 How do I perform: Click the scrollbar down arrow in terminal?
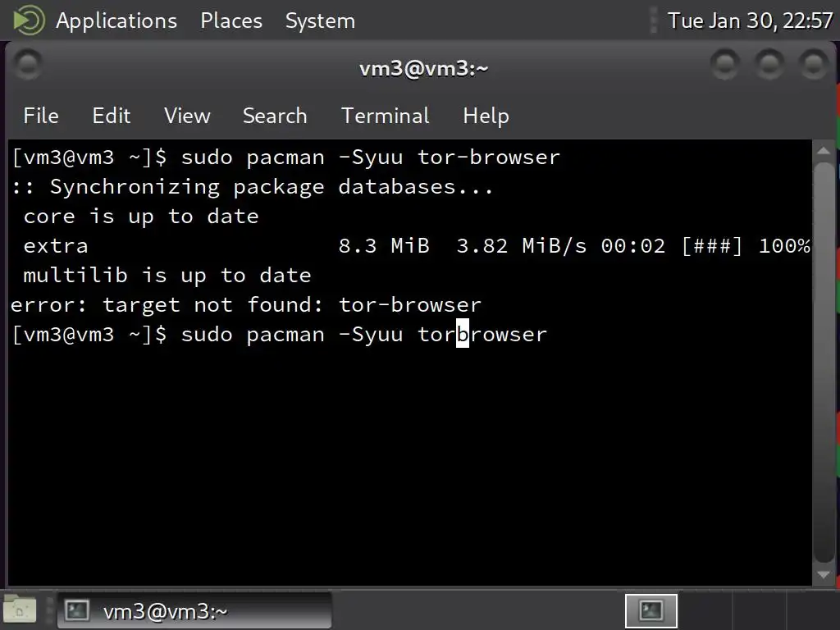coord(824,574)
